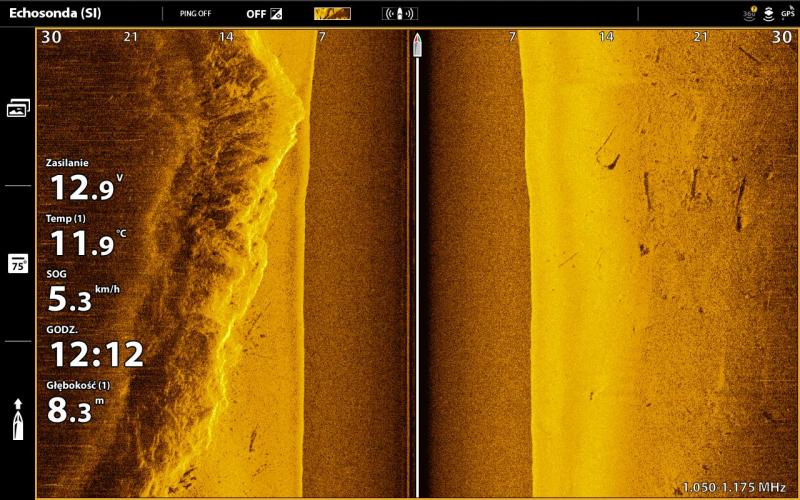Click the left side range value 30
Screen dimensions: 800x500
point(51,37)
